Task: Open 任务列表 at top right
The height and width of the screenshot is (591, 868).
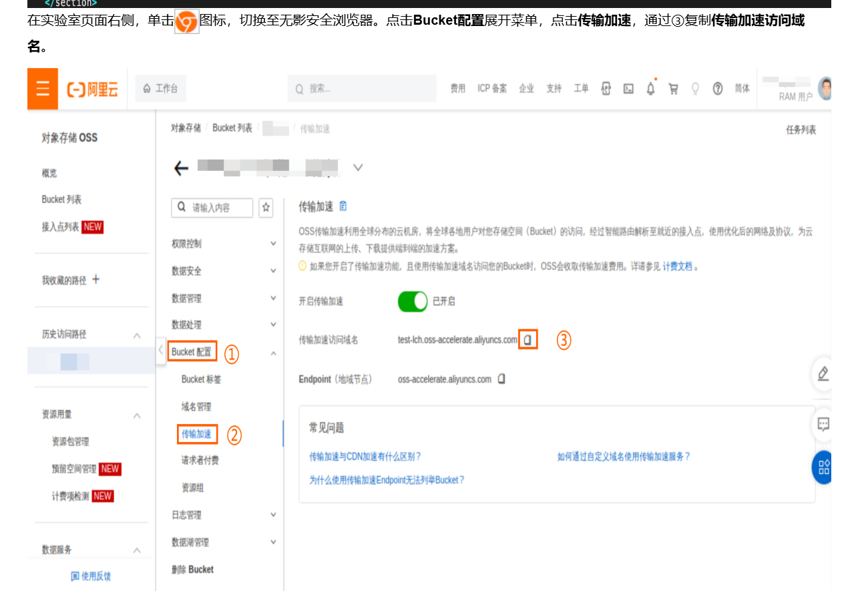Action: point(801,130)
